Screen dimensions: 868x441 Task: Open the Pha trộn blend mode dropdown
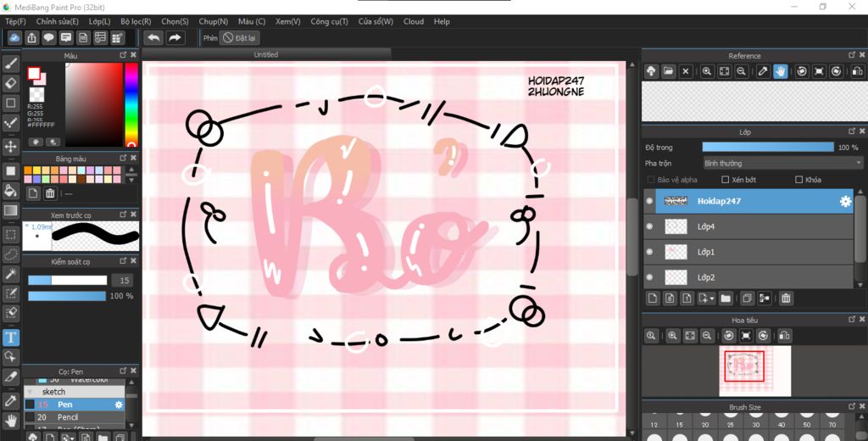(x=782, y=164)
